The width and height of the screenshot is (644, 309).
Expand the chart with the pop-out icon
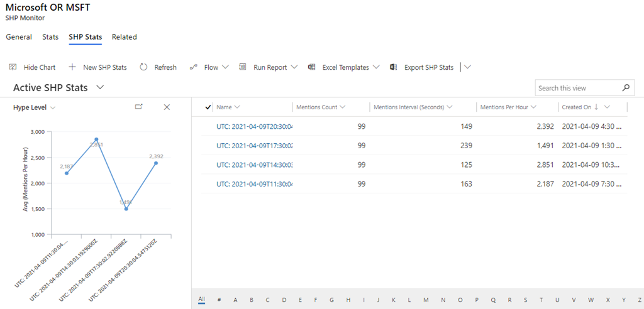pyautogui.click(x=139, y=107)
